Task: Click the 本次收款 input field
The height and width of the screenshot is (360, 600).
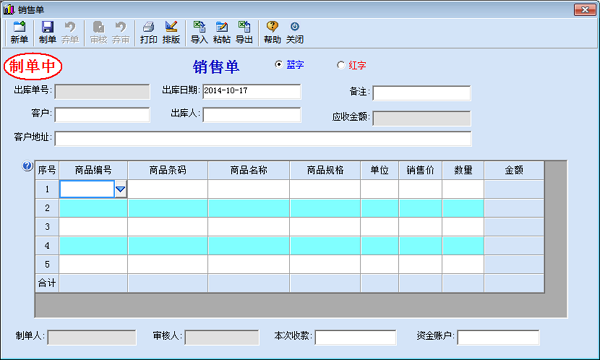Action: 355,337
